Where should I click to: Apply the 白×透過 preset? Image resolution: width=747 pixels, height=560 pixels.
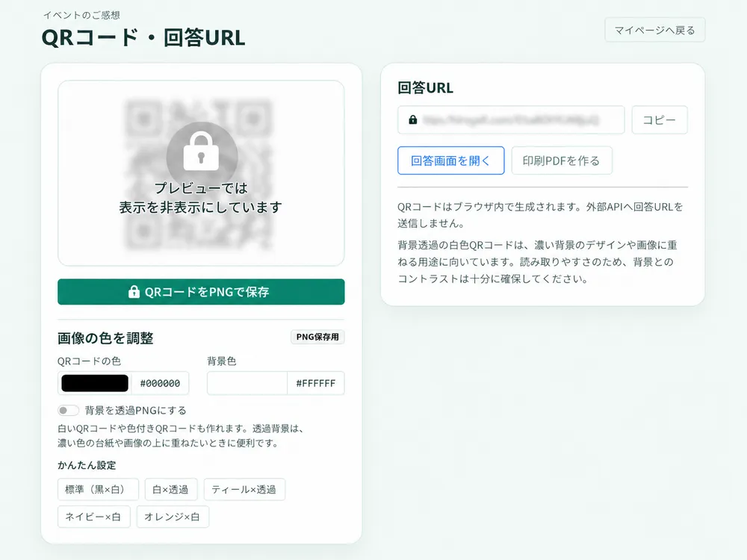click(171, 490)
